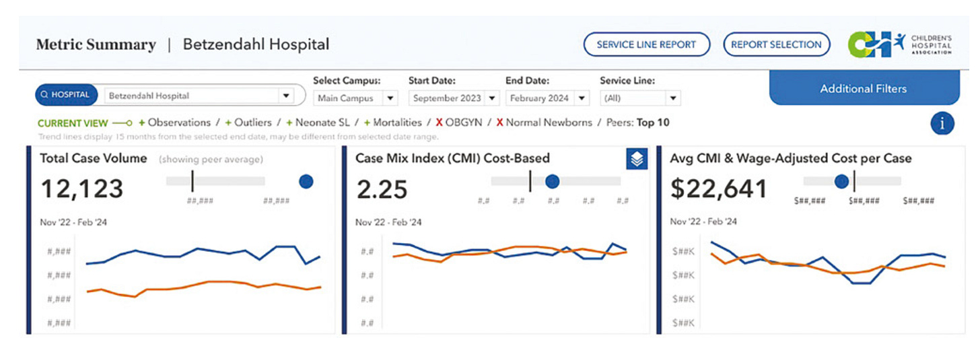Click the CURRENT VIEW label
The height and width of the screenshot is (338, 980).
[x=72, y=123]
